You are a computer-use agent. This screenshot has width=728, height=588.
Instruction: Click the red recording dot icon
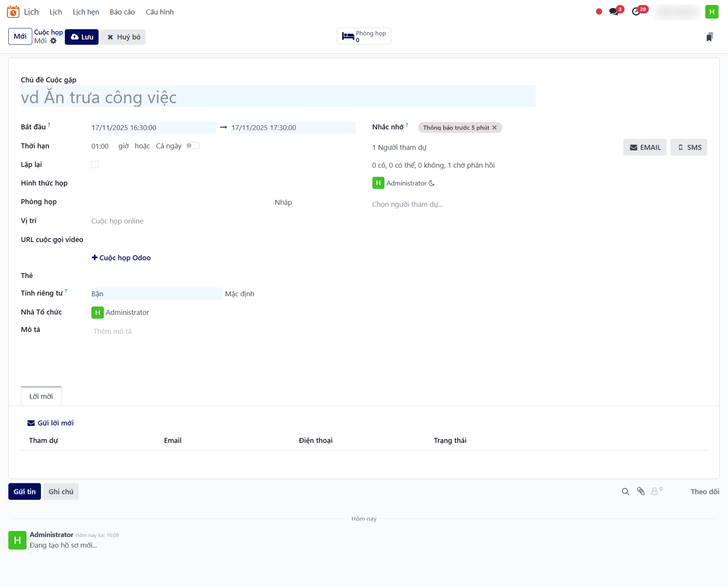599,12
